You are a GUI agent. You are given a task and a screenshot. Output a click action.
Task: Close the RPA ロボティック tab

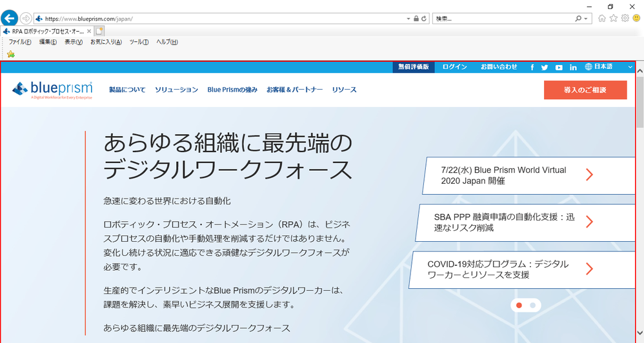pos(89,31)
